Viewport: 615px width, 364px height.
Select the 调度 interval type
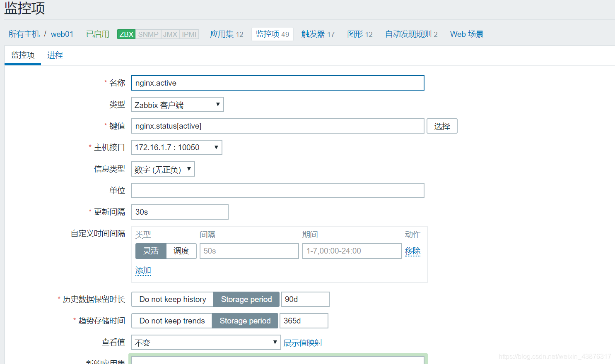(x=181, y=251)
